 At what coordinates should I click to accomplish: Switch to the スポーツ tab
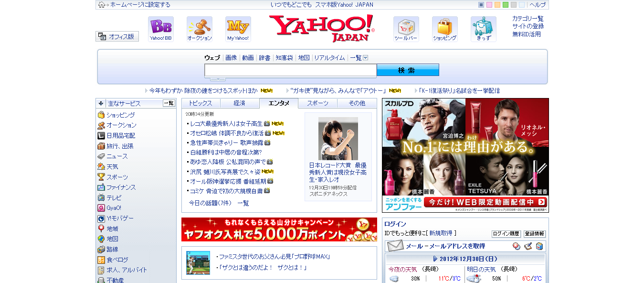pyautogui.click(x=318, y=103)
